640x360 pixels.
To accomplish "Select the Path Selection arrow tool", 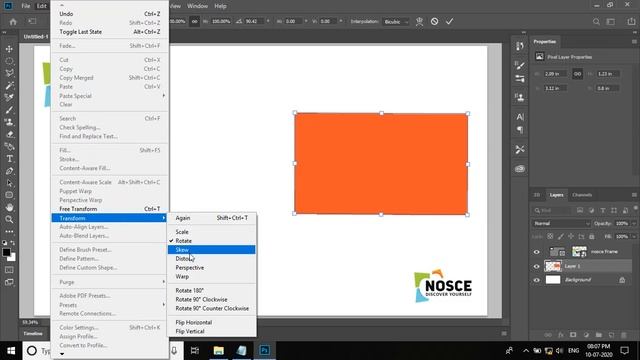I will (x=9, y=183).
